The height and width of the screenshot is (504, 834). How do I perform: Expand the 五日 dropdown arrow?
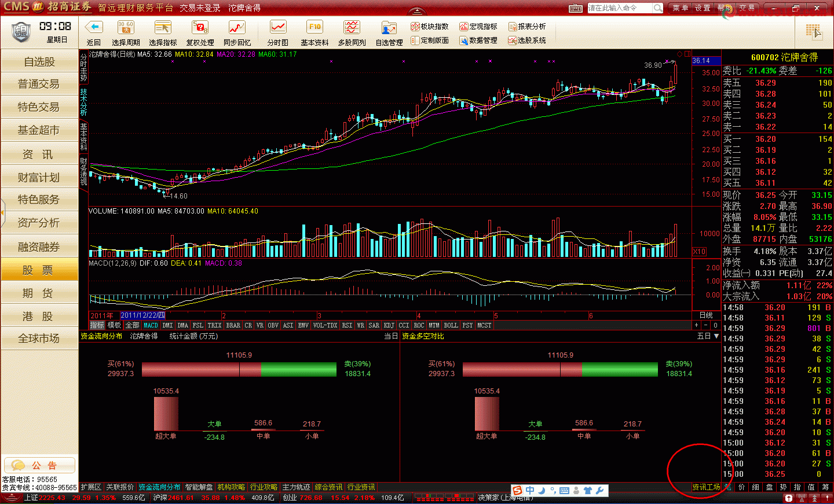click(x=716, y=336)
